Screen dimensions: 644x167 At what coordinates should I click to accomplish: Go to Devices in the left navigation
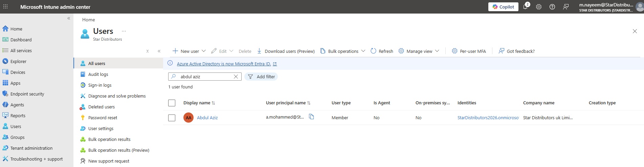click(x=18, y=72)
